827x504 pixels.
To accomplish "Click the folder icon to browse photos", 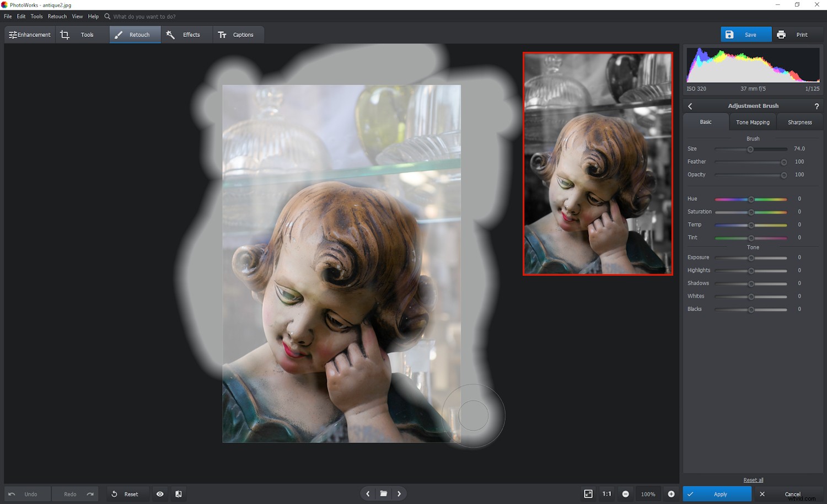I will [383, 494].
